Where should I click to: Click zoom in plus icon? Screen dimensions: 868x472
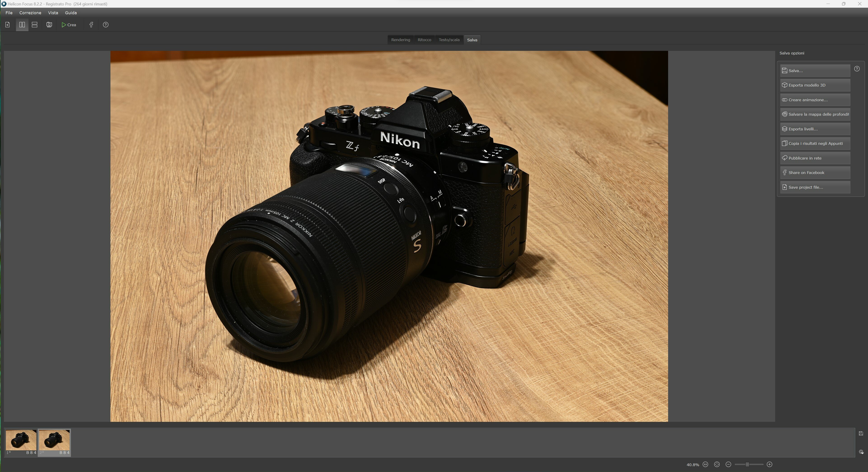tap(769, 465)
